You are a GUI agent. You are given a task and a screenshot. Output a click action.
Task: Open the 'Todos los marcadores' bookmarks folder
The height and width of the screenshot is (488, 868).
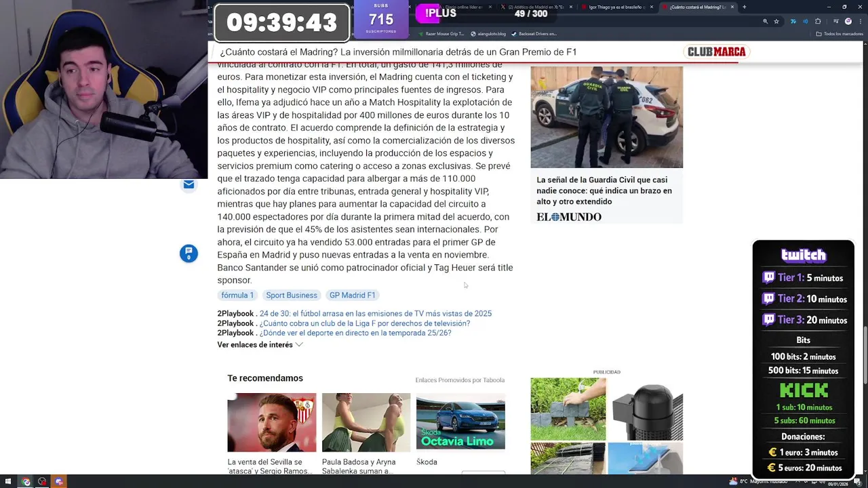click(x=840, y=34)
